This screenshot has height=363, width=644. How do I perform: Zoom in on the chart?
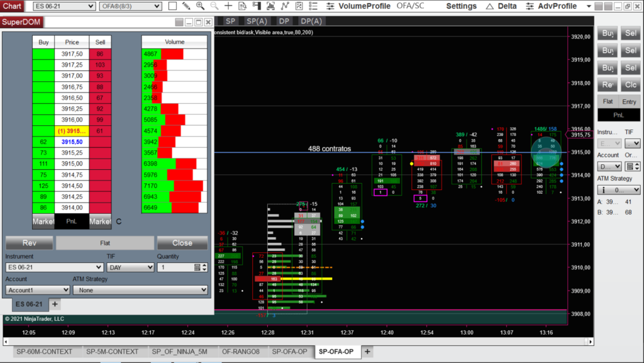tap(200, 6)
